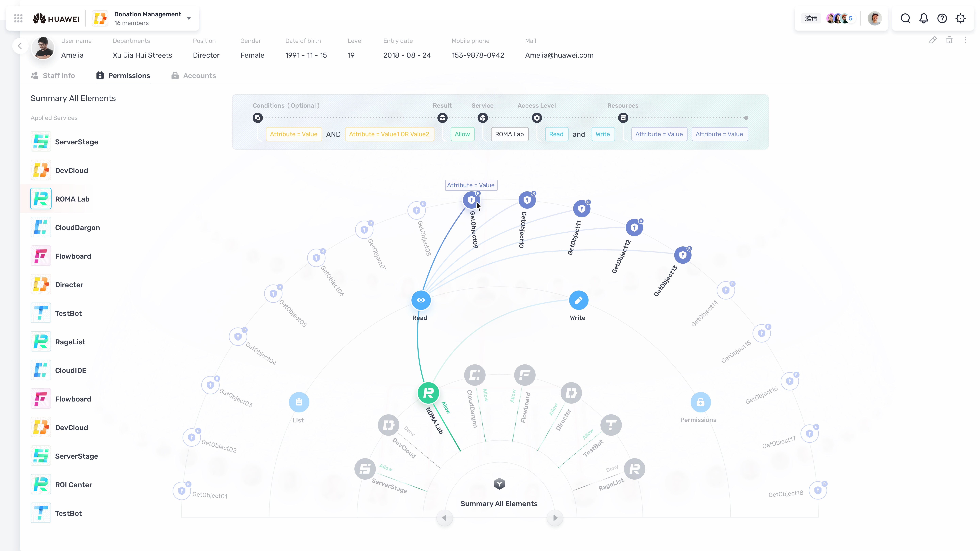980x551 pixels.
Task: Select the Write pencil node in the graph
Action: [x=578, y=300]
